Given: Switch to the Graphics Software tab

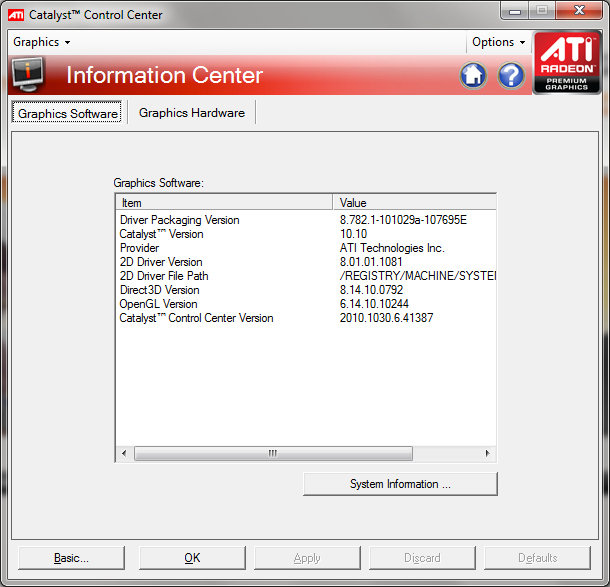Looking at the screenshot, I should 67,113.
